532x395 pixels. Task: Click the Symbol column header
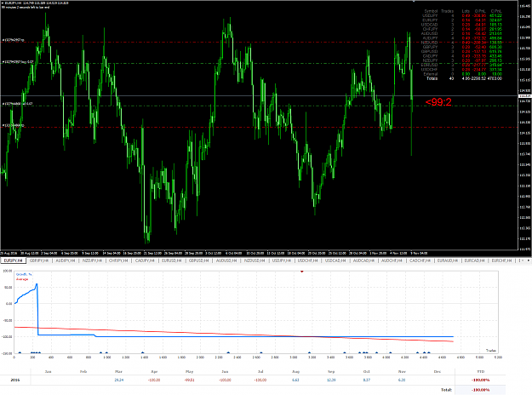click(431, 11)
